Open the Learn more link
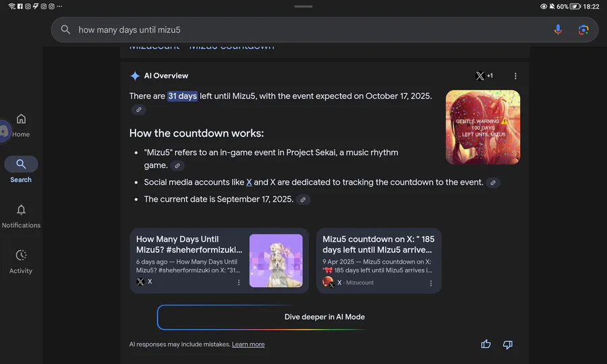Screen dimensions: 607x364 click(248, 344)
